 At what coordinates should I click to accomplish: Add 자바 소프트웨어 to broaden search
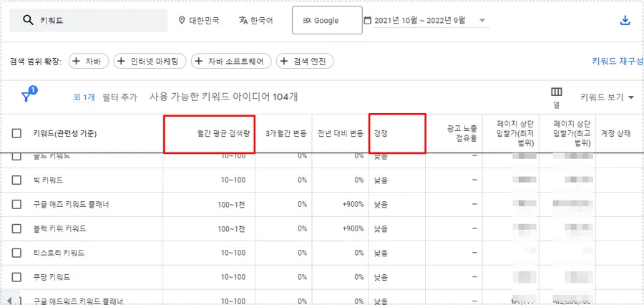pos(231,62)
